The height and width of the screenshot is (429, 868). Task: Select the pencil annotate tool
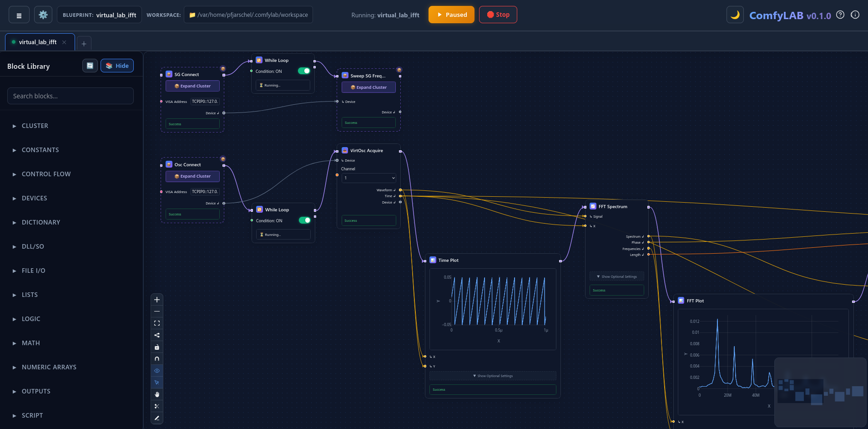[x=157, y=418]
